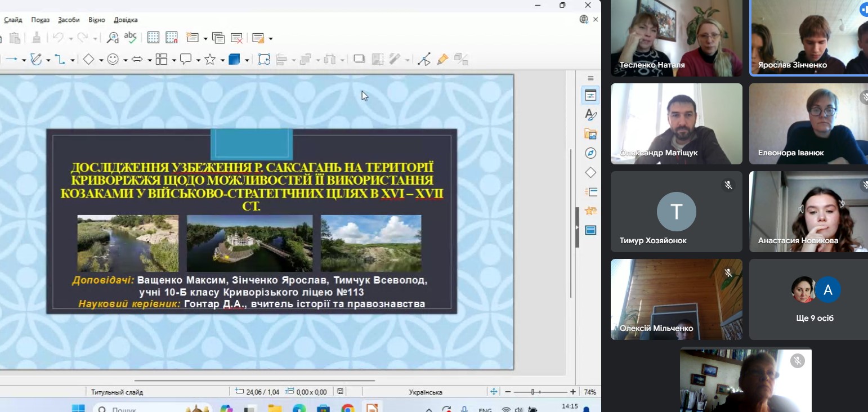Delete slide using the red X slide icon
The width and height of the screenshot is (868, 412).
click(237, 38)
